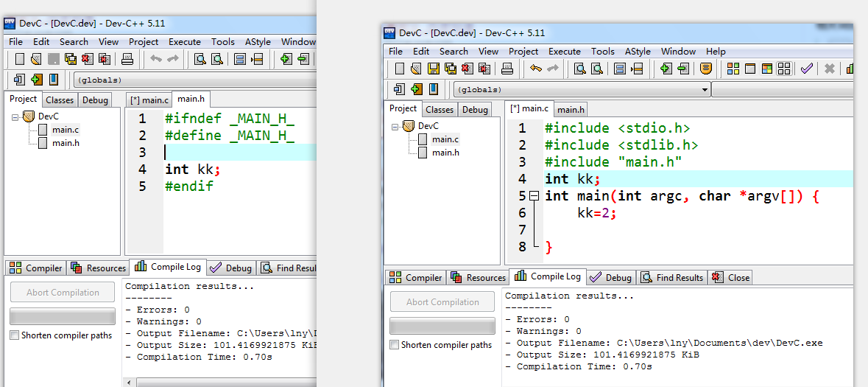Click Compile & Run icon in right window

tap(766, 69)
